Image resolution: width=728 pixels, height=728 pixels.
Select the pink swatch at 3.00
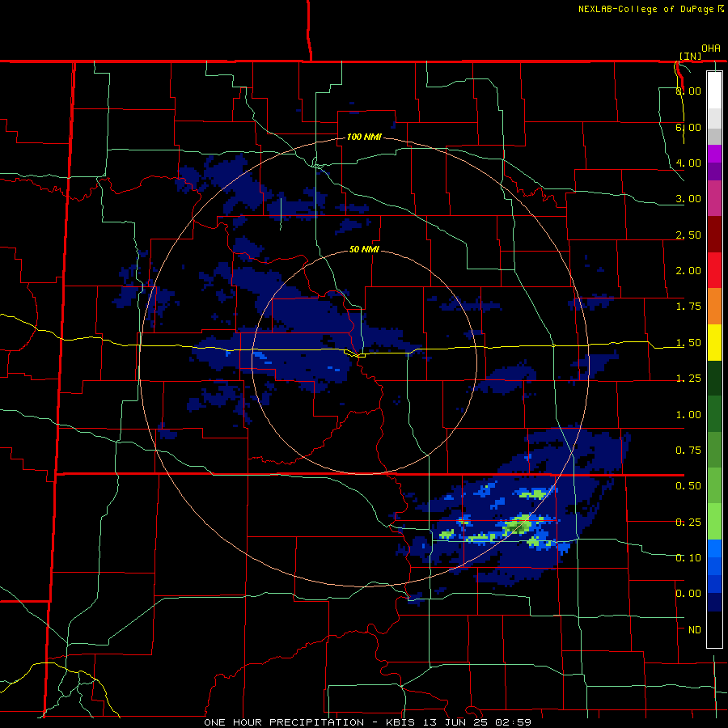(714, 198)
